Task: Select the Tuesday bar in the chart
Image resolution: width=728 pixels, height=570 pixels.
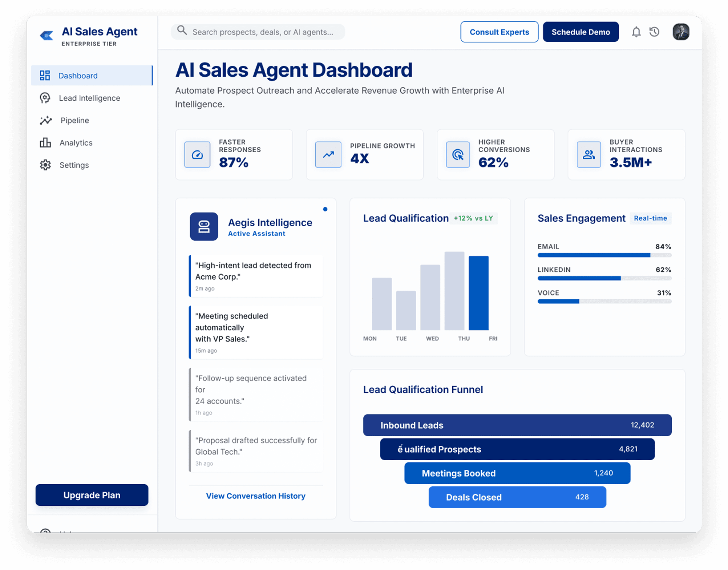Action: [x=406, y=310]
